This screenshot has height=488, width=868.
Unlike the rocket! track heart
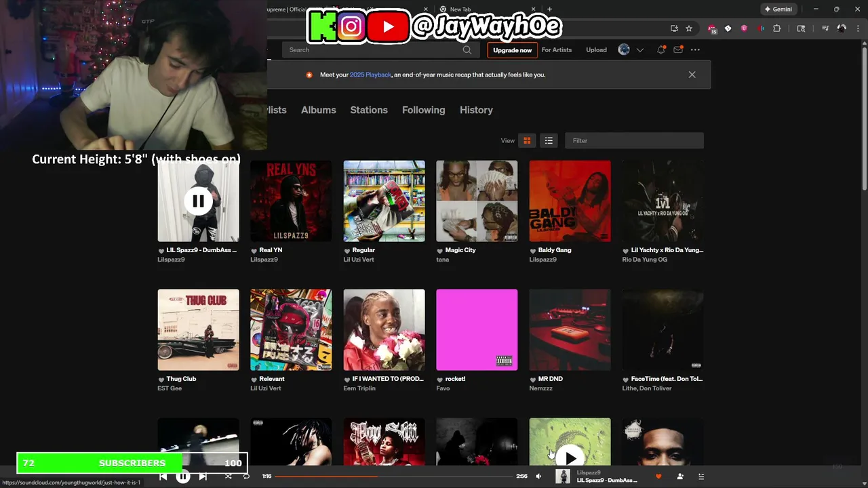click(440, 380)
